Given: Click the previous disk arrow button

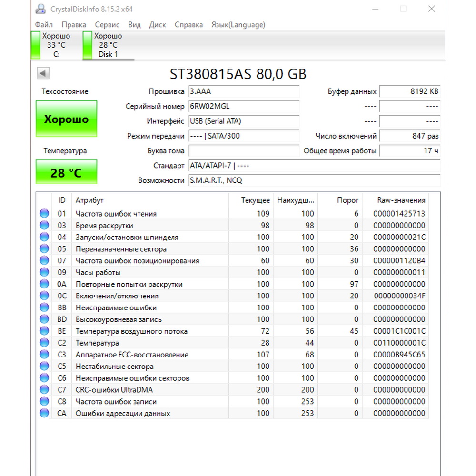Looking at the screenshot, I should point(43,73).
